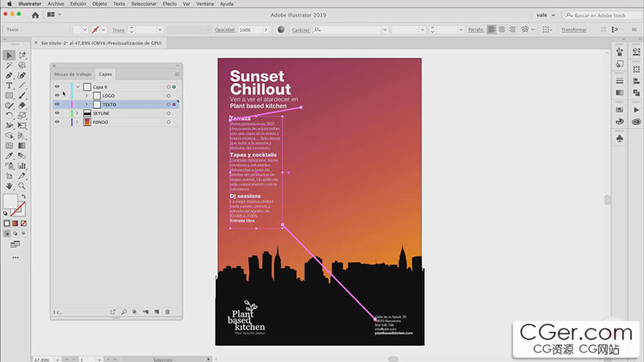This screenshot has height=362, width=644.
Task: Click the target circle of the LOGO layer
Action: coord(168,96)
